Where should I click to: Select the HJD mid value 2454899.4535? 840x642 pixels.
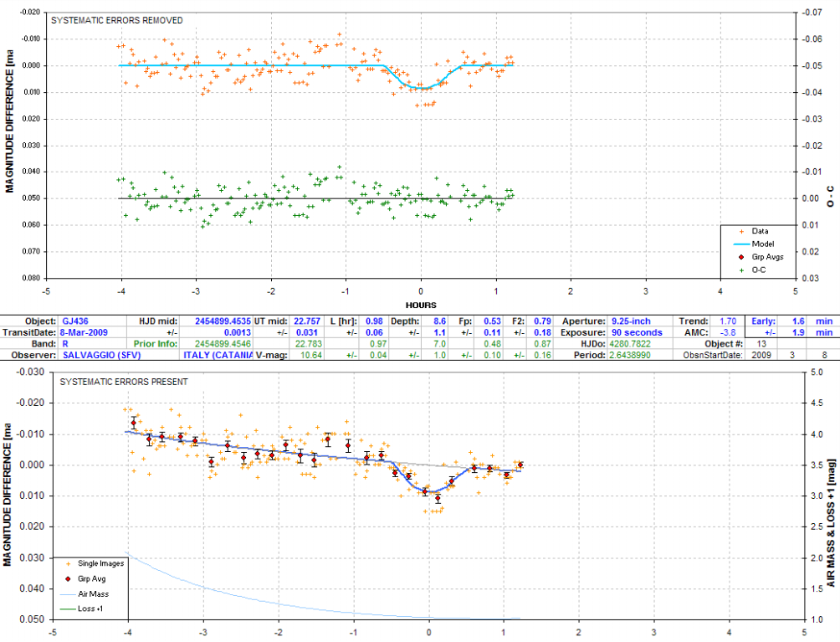(223, 321)
